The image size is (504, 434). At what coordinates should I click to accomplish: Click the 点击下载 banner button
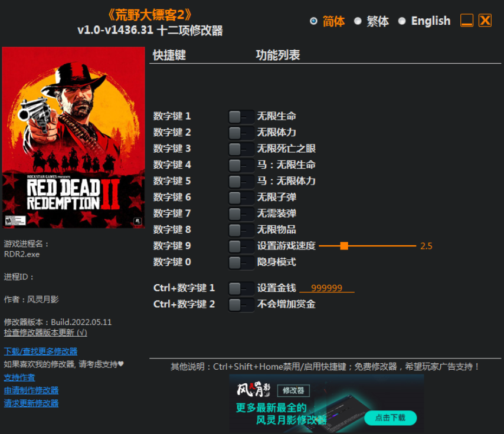391,417
